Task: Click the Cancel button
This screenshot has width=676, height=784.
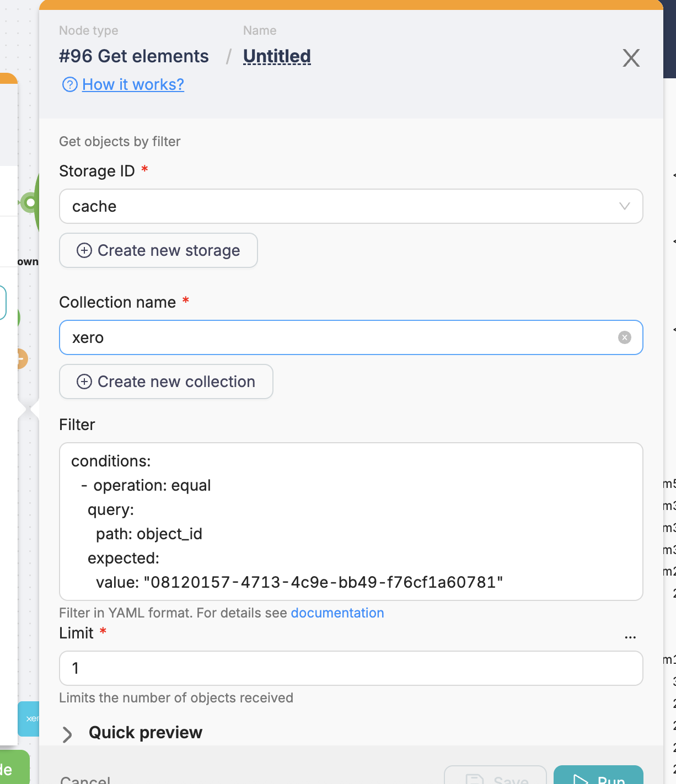Action: (x=85, y=778)
